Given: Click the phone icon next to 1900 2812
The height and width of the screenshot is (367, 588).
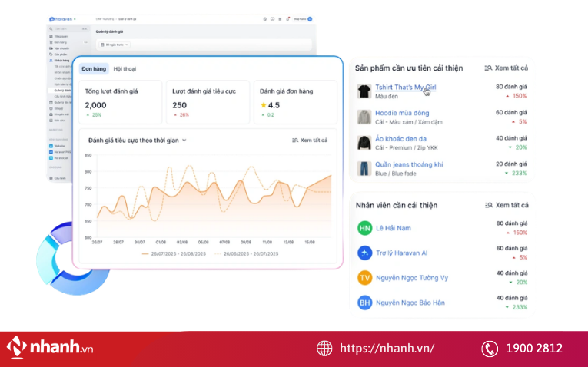Looking at the screenshot, I should [x=490, y=349].
